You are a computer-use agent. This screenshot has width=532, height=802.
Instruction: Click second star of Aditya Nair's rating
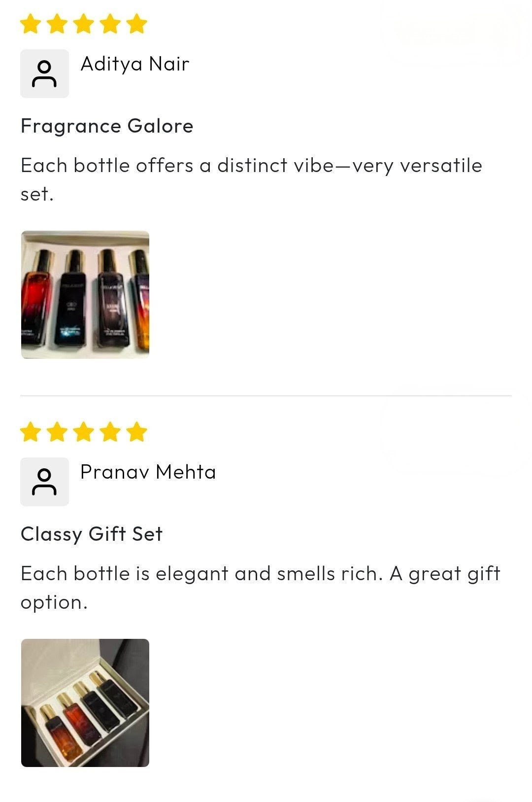tap(57, 24)
